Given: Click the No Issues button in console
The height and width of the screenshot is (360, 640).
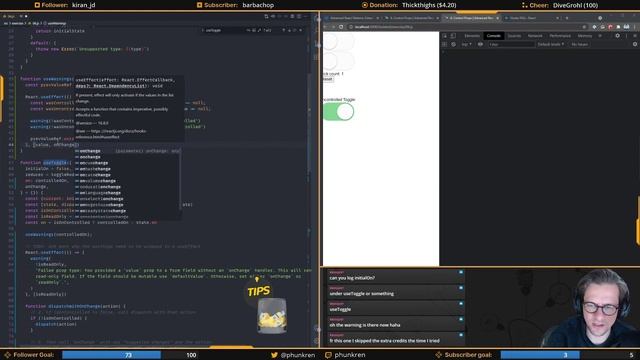Looking at the screenshot, I should [x=580, y=44].
